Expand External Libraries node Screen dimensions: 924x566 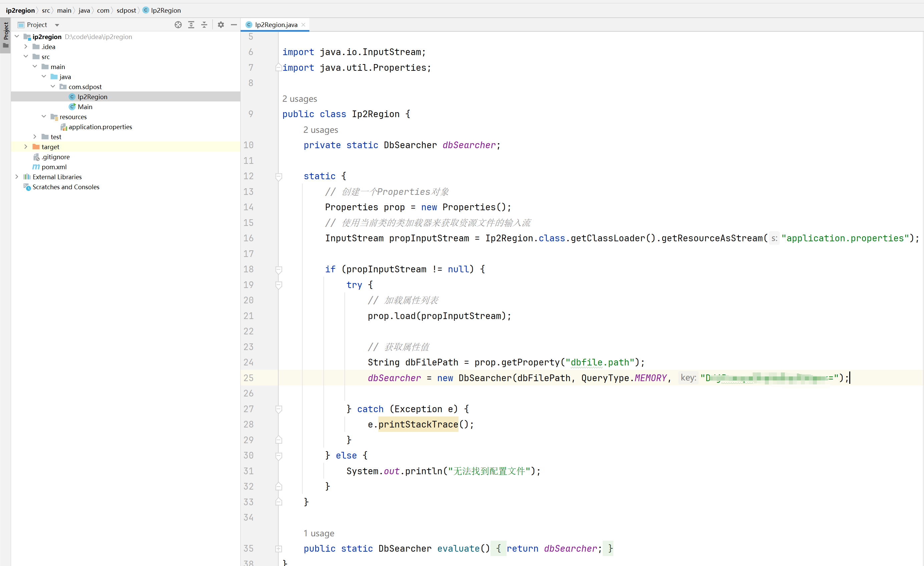pyautogui.click(x=16, y=177)
